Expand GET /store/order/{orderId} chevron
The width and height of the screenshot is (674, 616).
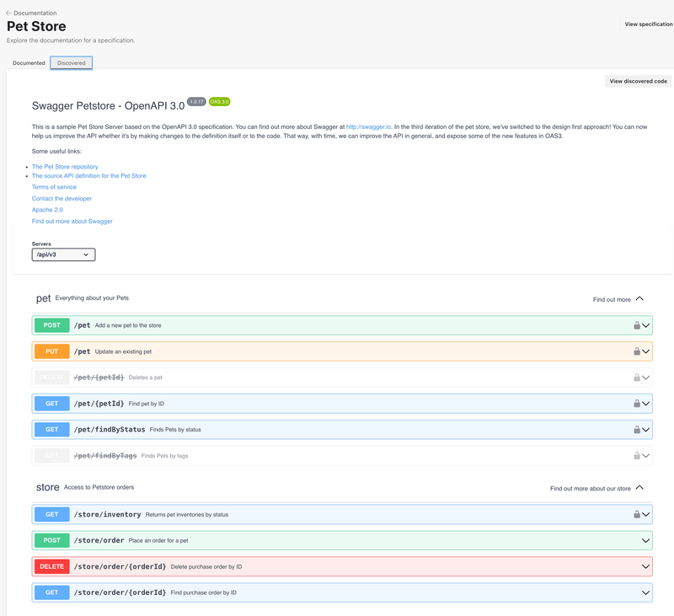coord(645,592)
